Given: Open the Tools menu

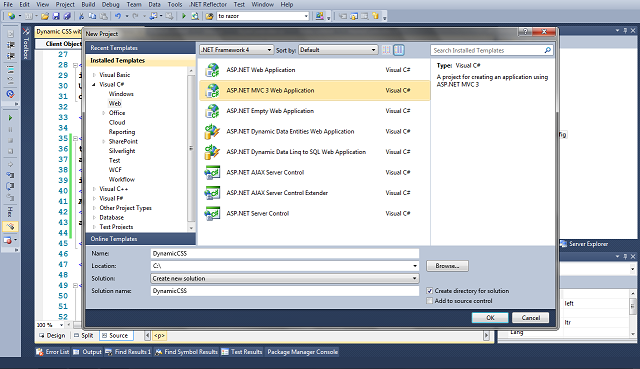Looking at the screenshot, I should [175, 4].
